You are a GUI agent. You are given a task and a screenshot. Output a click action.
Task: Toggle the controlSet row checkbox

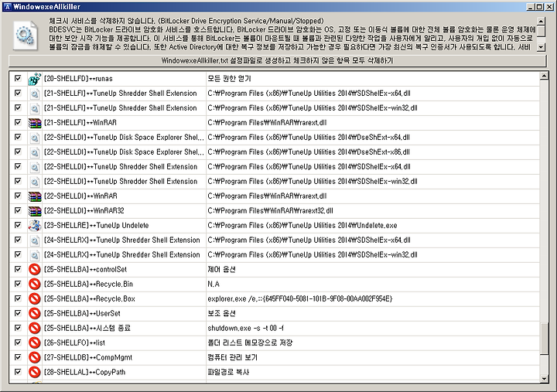click(x=18, y=269)
